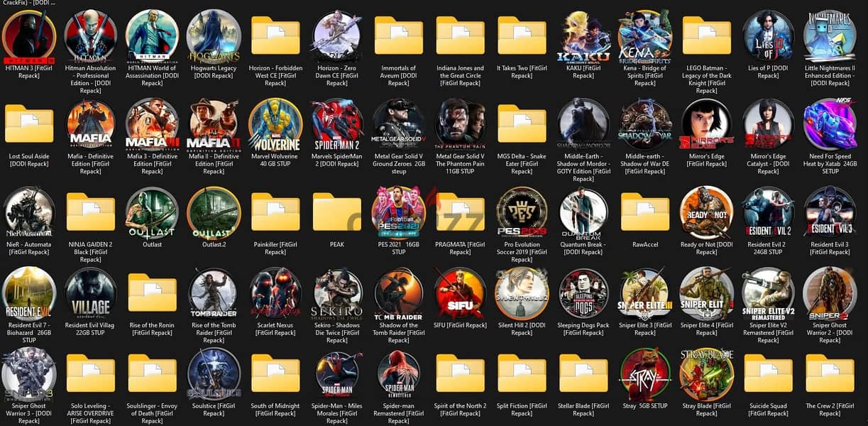Select the Soulstice FitGirl Repack icon
868x426 pixels.
[x=214, y=374]
